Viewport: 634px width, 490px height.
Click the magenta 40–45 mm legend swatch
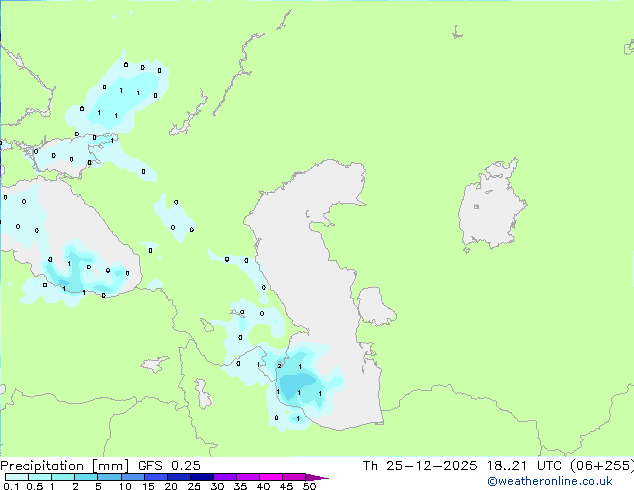pyautogui.click(x=274, y=477)
